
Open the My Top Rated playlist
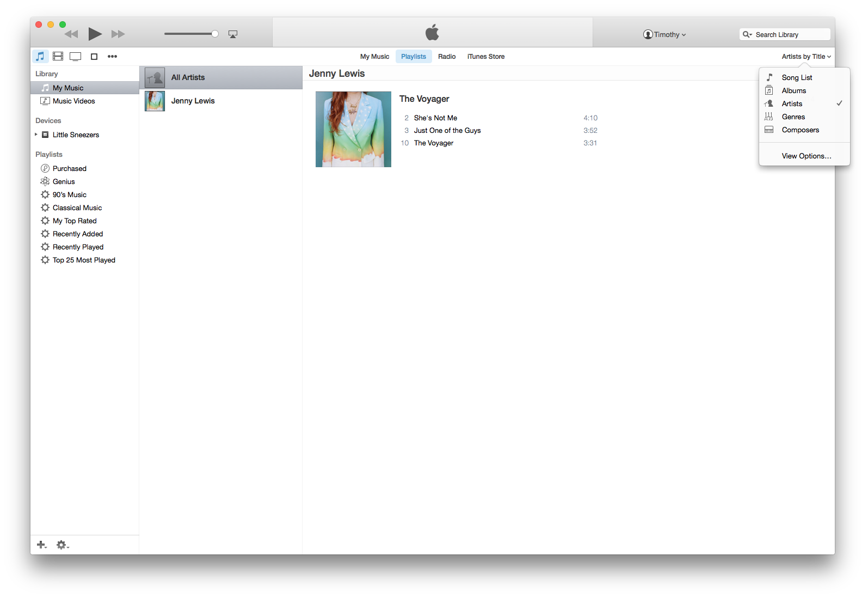coord(85,221)
